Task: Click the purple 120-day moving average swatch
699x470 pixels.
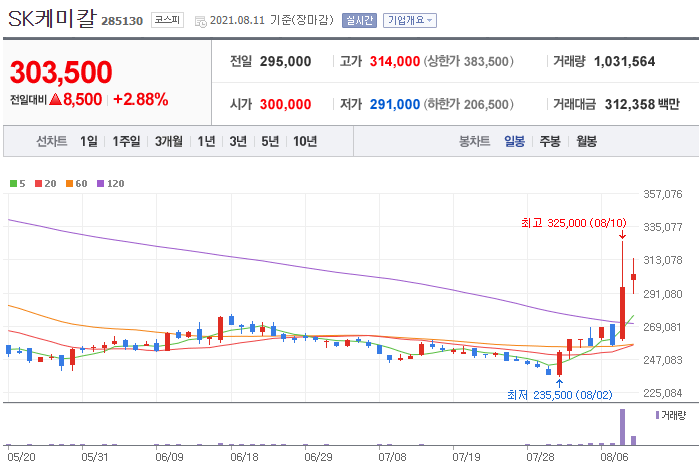Action: (x=101, y=183)
